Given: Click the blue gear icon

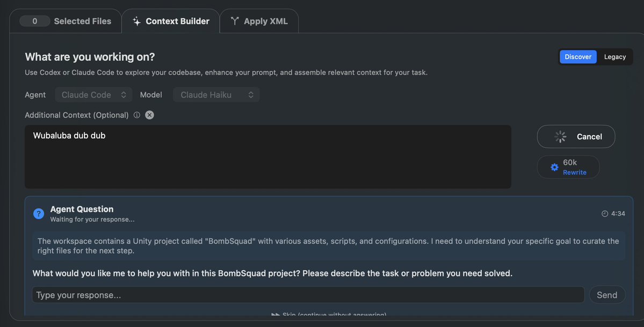Looking at the screenshot, I should 554,167.
